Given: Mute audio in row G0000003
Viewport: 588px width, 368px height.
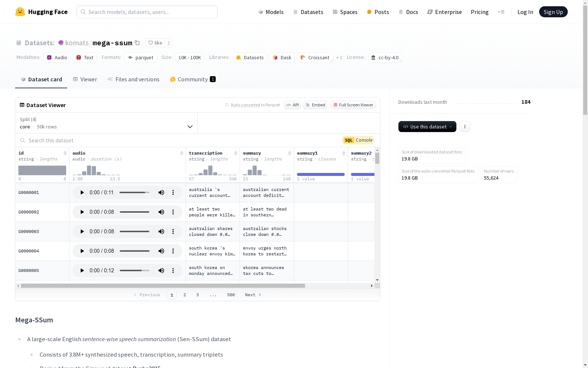Looking at the screenshot, I should pos(161,231).
